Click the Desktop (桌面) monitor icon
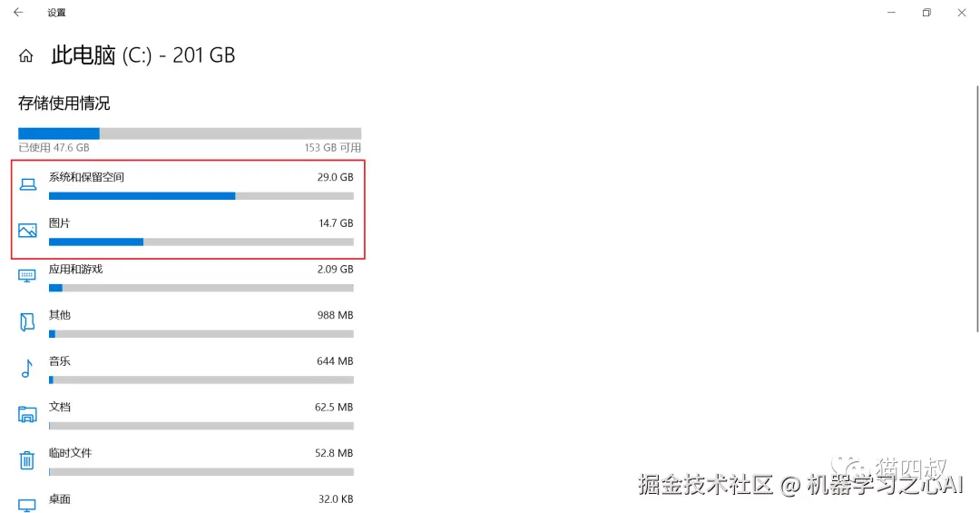The width and height of the screenshot is (980, 513). [x=27, y=504]
